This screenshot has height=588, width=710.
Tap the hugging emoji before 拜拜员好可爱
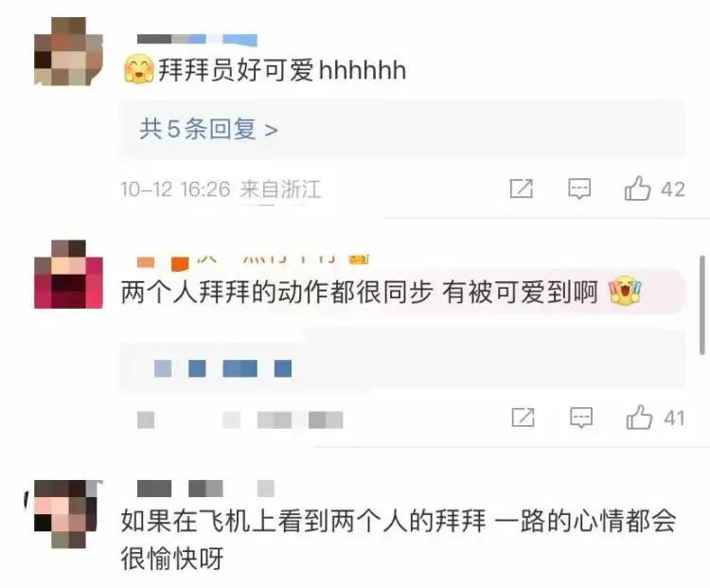coord(138,69)
